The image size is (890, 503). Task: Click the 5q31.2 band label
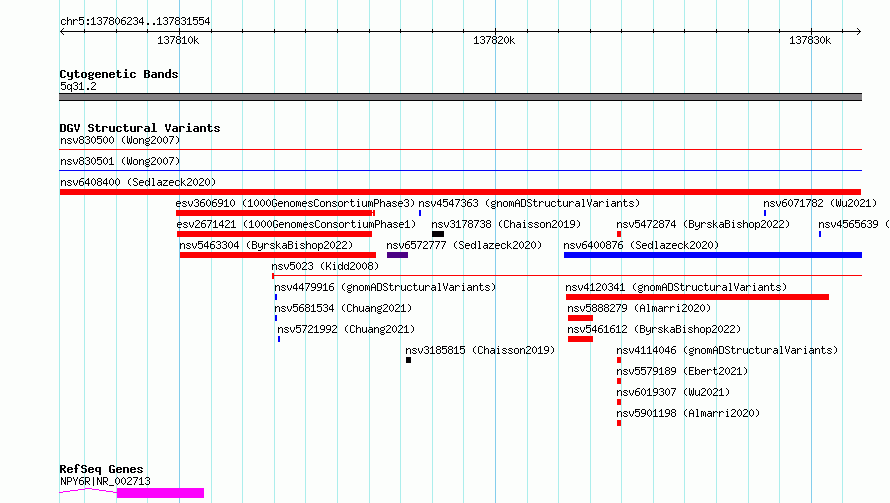pyautogui.click(x=78, y=86)
